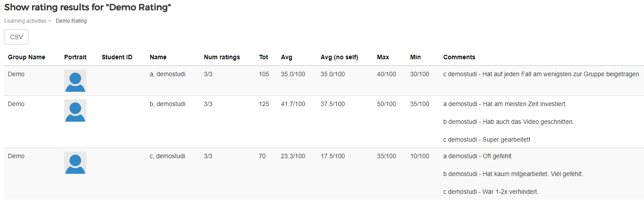Click the Max column header
The width and height of the screenshot is (644, 205).
tap(383, 57)
